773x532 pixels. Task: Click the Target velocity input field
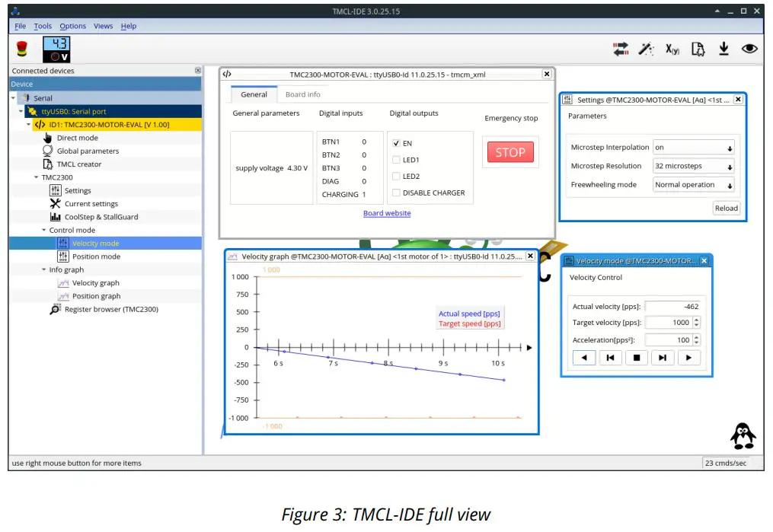click(x=666, y=322)
